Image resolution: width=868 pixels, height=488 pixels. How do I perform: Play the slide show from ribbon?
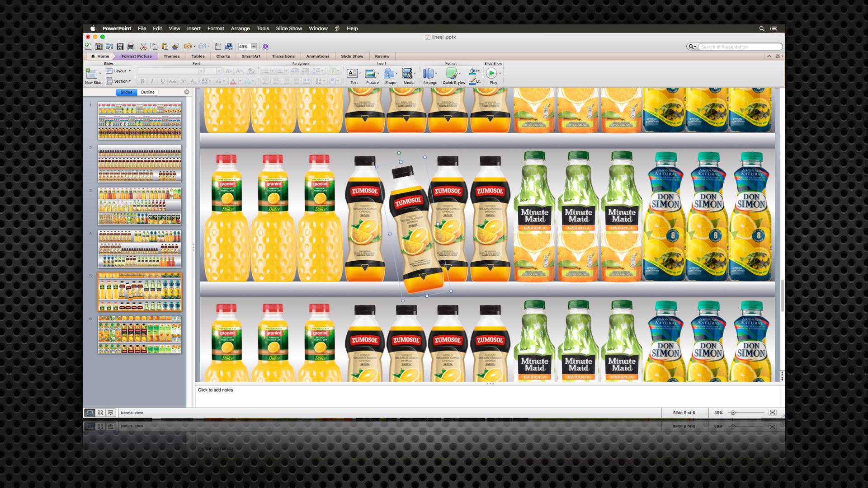click(x=491, y=73)
